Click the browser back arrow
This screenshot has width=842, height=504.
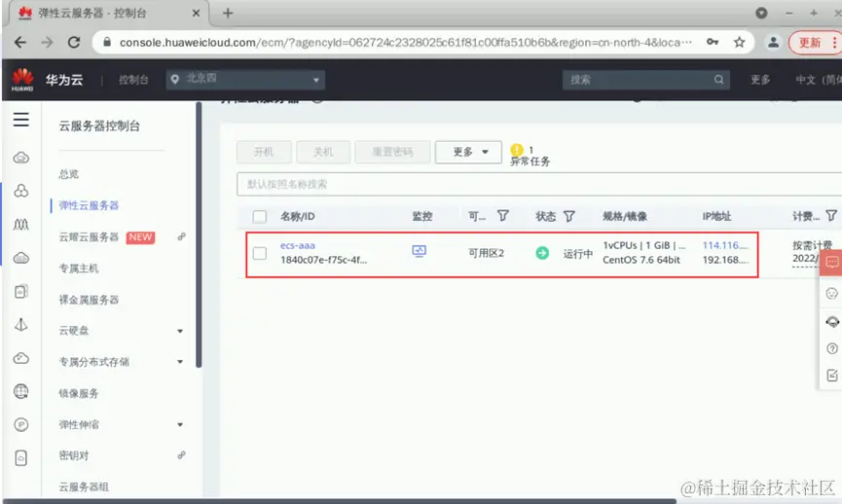20,43
